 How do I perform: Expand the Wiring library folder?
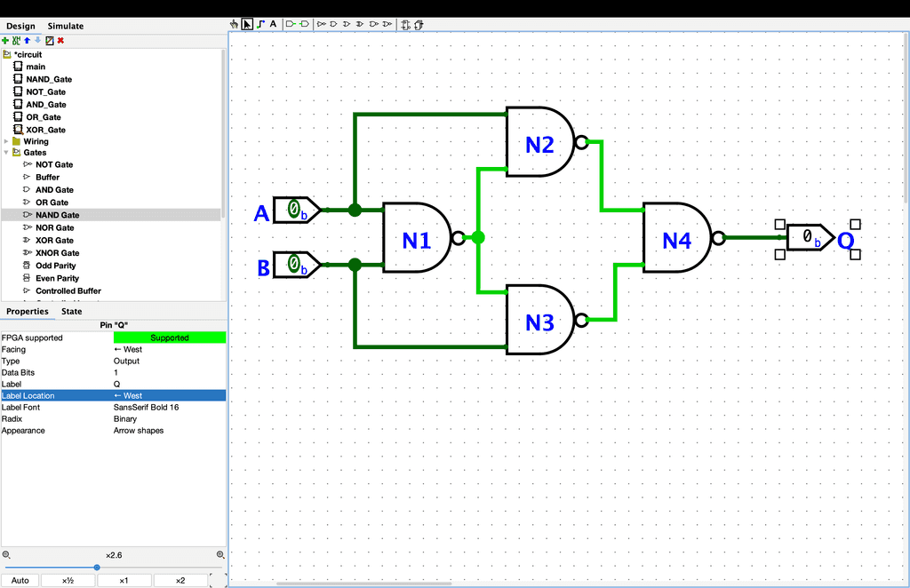point(7,141)
